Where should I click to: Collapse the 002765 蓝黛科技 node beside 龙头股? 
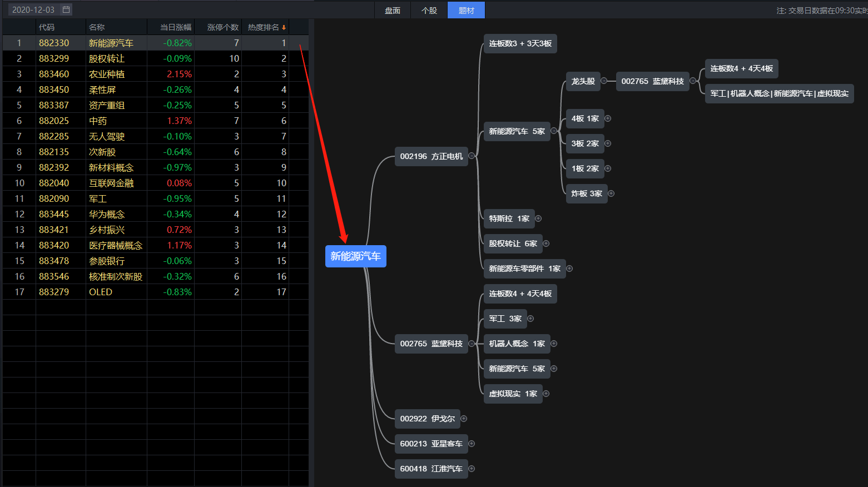point(693,81)
